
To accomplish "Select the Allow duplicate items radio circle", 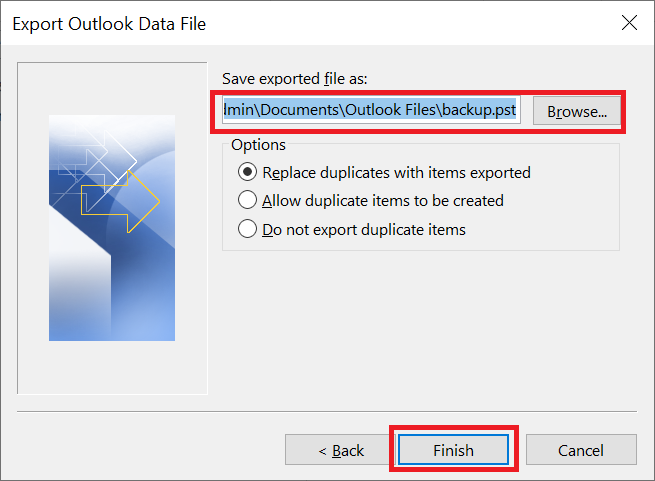I will click(x=247, y=200).
